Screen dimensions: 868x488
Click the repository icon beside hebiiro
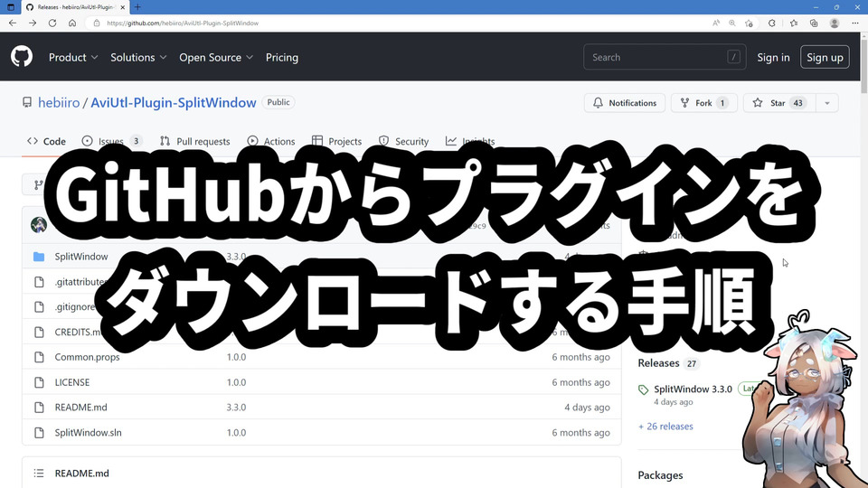(x=27, y=102)
